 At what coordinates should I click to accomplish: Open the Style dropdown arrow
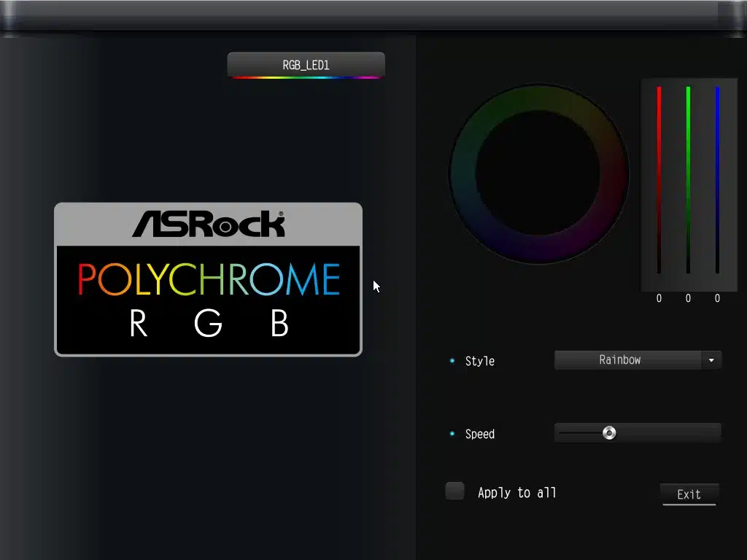click(711, 360)
